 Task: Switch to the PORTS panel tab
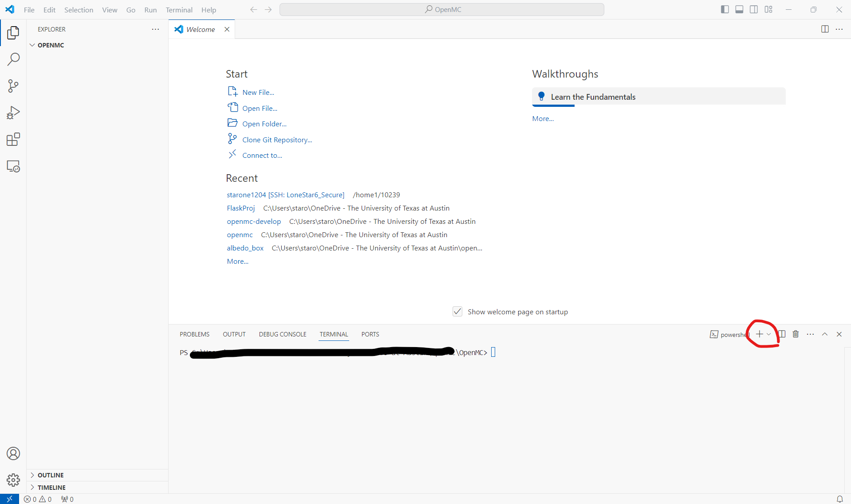pyautogui.click(x=370, y=334)
